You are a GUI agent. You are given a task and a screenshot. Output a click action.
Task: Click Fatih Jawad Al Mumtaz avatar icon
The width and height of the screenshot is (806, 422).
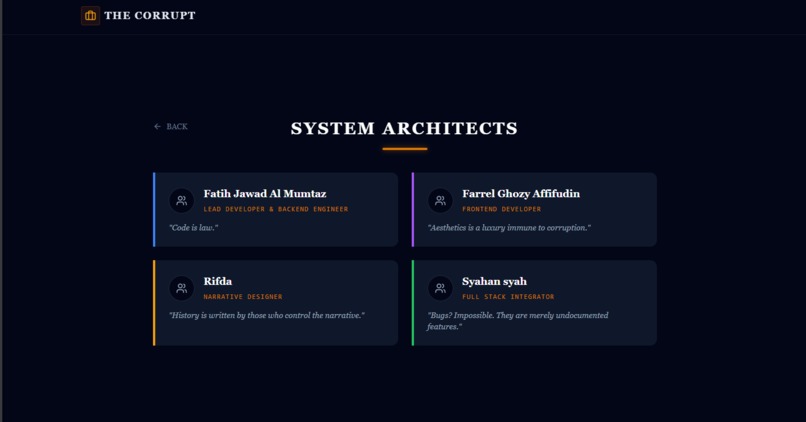(181, 200)
